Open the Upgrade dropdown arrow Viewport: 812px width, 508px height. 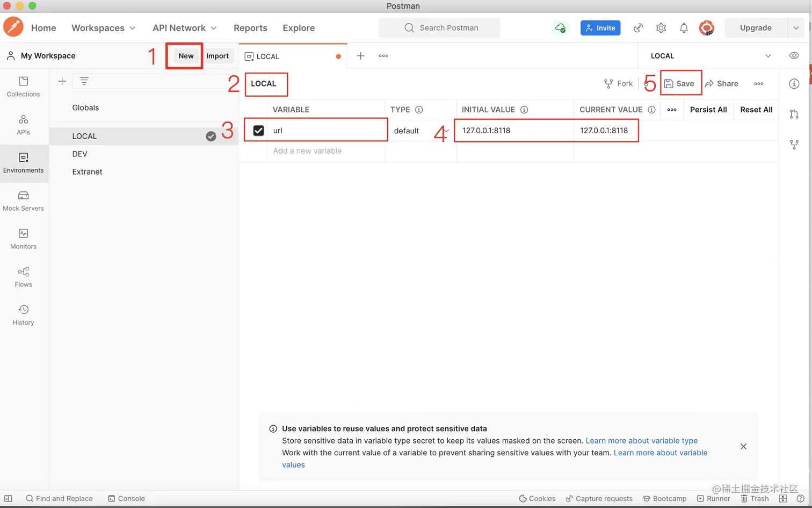click(796, 28)
